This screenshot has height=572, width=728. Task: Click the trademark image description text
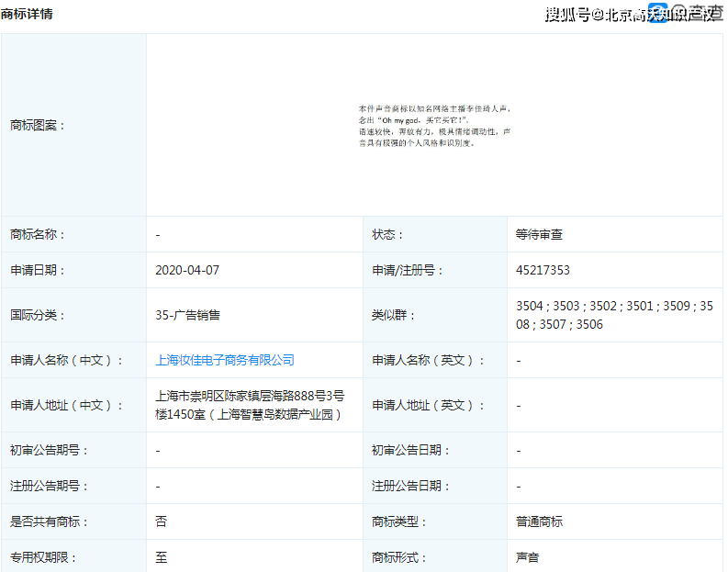click(434, 126)
